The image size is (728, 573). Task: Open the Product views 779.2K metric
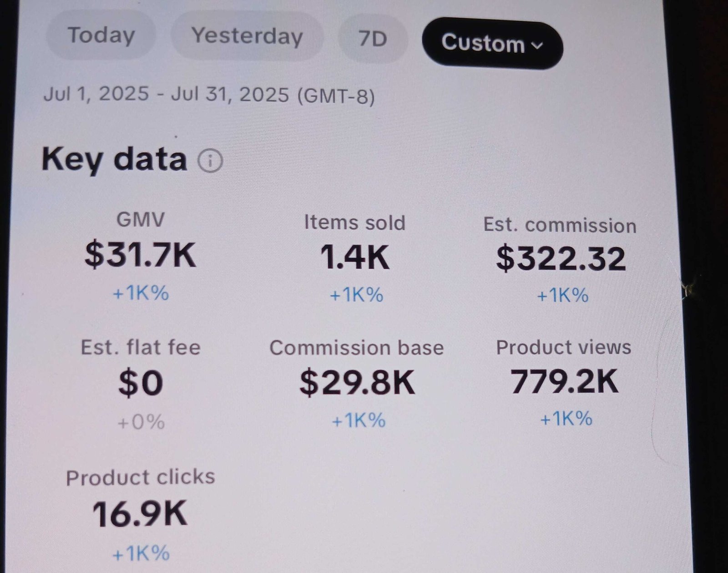(564, 381)
